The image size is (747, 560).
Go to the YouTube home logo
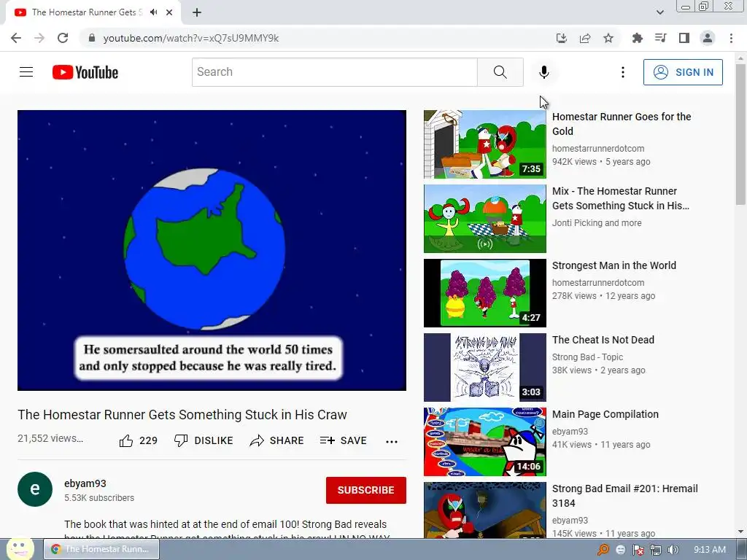(x=85, y=72)
